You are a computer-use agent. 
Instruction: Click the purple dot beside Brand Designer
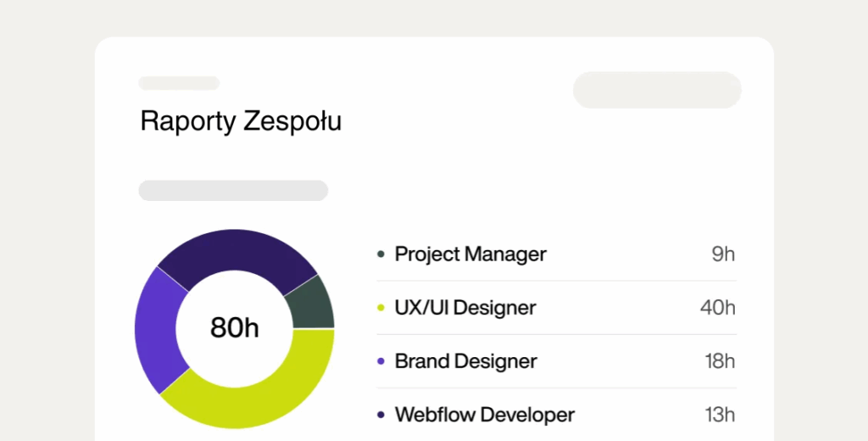(381, 361)
